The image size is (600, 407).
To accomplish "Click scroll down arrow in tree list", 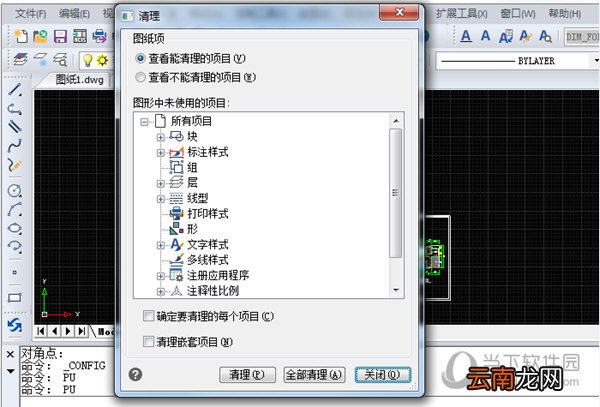I will pos(396,290).
